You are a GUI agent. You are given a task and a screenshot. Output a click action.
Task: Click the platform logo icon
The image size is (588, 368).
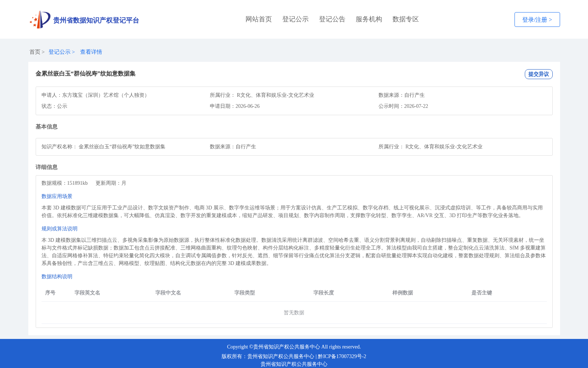(40, 20)
